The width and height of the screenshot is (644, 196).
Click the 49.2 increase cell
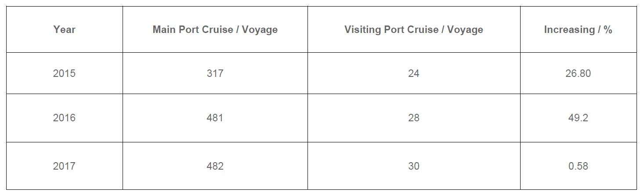578,118
